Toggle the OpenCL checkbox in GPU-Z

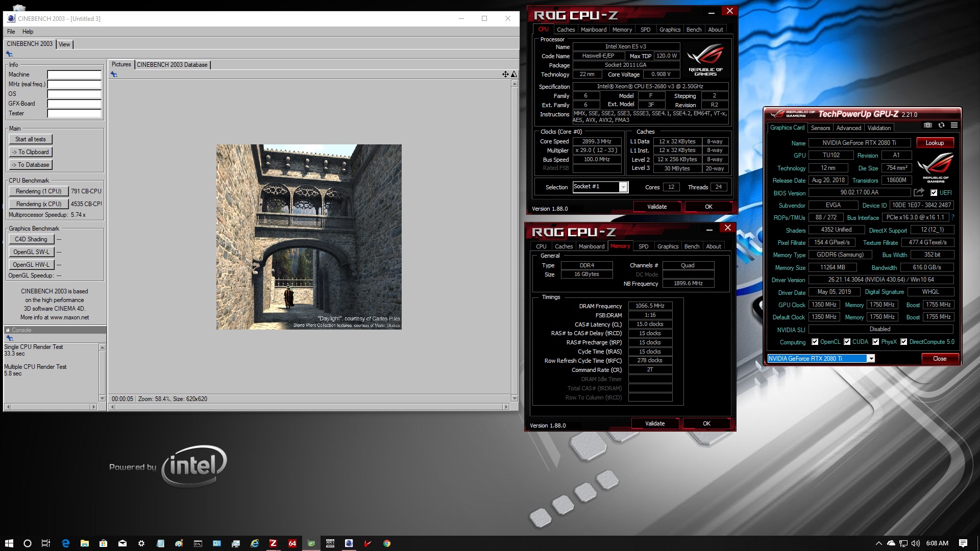[815, 342]
